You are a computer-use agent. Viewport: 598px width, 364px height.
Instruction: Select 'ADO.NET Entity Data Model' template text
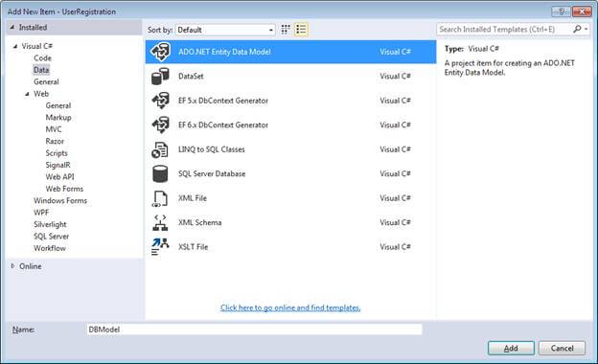(224, 52)
